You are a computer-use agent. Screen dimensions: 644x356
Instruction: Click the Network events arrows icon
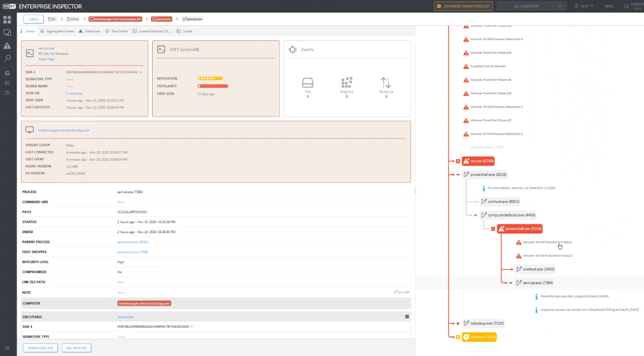[x=386, y=82]
